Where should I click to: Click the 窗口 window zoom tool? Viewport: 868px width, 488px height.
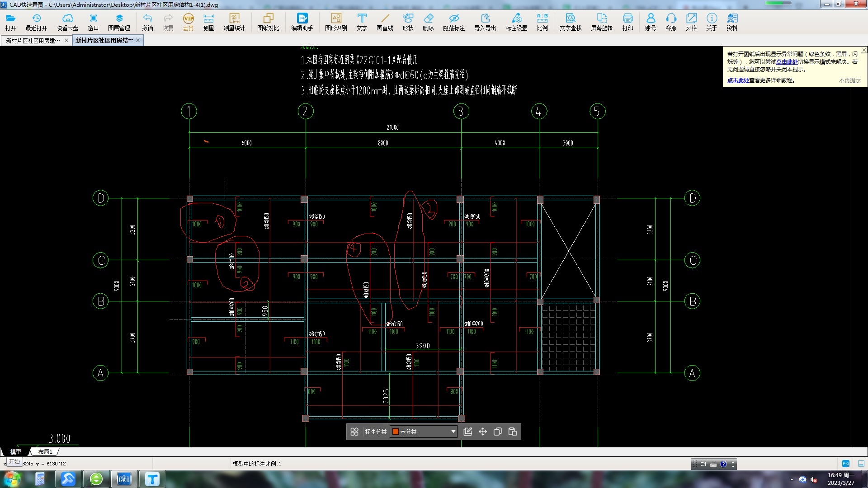93,22
